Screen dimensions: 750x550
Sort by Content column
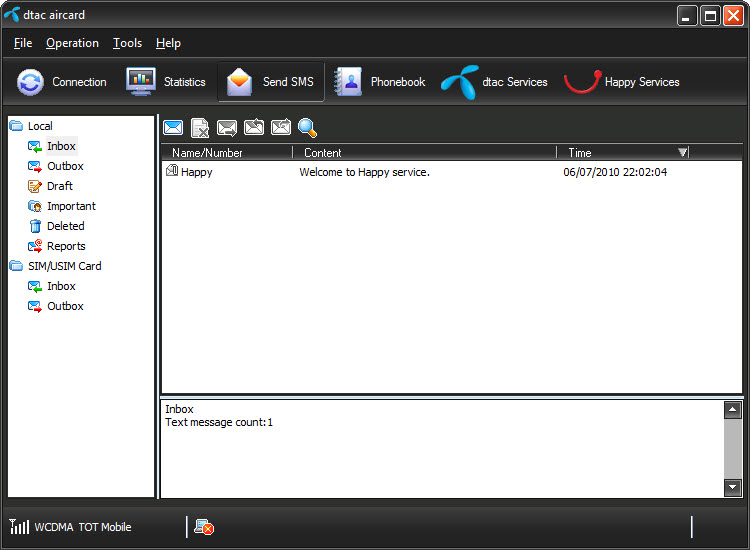pos(425,153)
